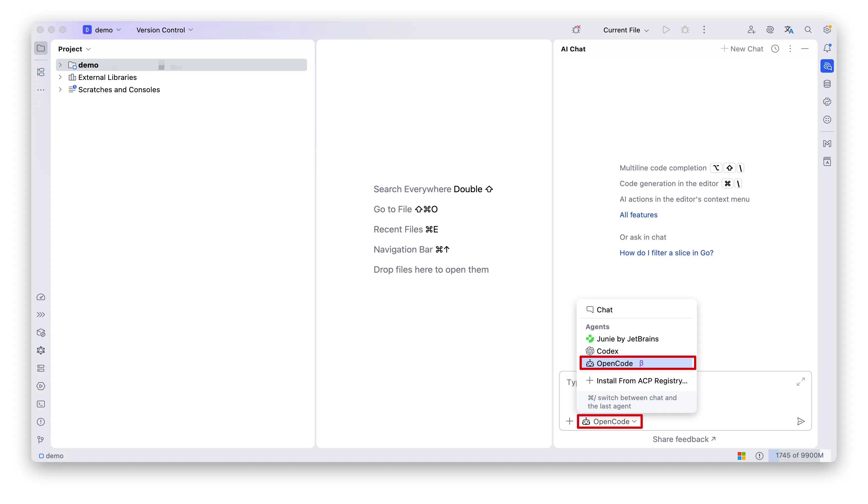Open the Database tool window

click(827, 84)
